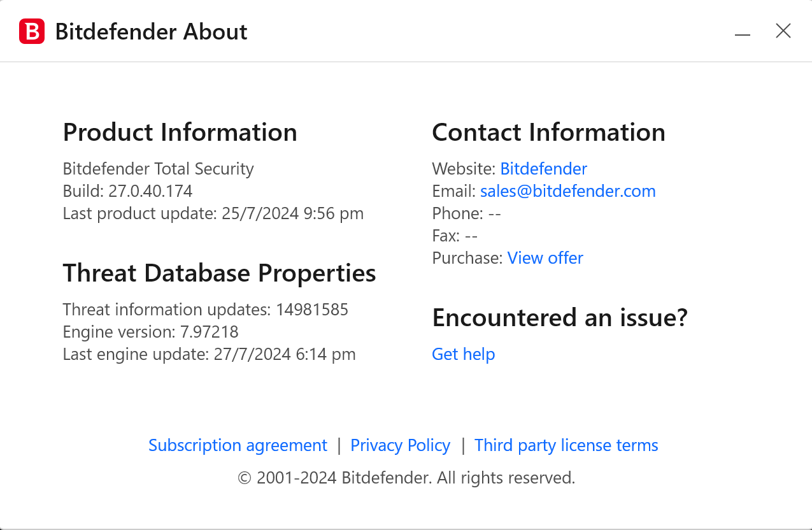This screenshot has height=530, width=812.
Task: Click the Get help link
Action: point(463,354)
